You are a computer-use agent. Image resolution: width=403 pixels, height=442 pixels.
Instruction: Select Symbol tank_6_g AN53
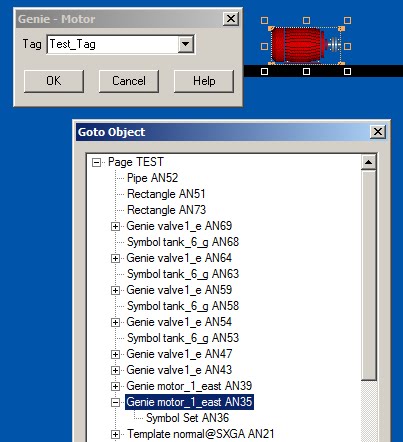pyautogui.click(x=183, y=338)
